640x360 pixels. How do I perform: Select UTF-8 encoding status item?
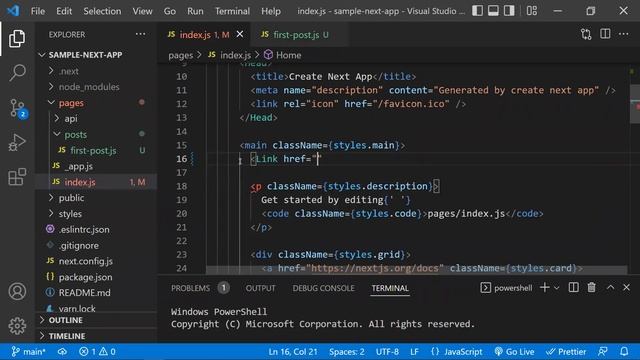click(x=387, y=351)
